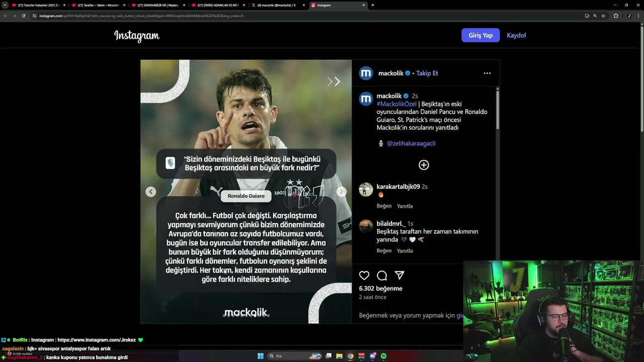Image resolution: width=644 pixels, height=362 pixels.
Task: Select the Instagram tab
Action: pyautogui.click(x=338, y=5)
